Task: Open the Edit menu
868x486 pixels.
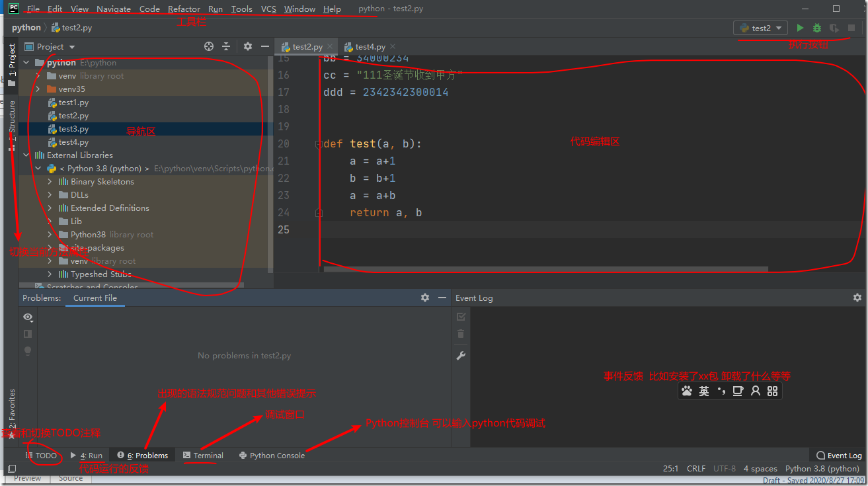Action: (55, 9)
